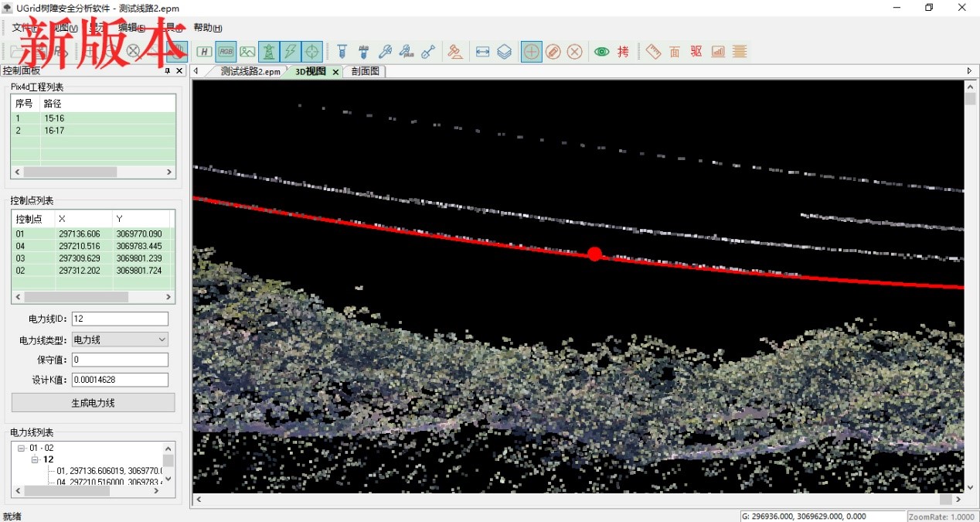Select the hand pan tool
Screen dimensions: 980x522
click(177, 52)
